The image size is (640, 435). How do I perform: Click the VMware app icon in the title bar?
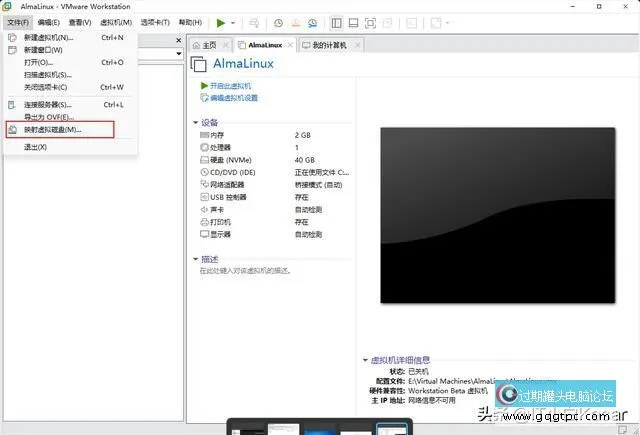click(x=7, y=7)
